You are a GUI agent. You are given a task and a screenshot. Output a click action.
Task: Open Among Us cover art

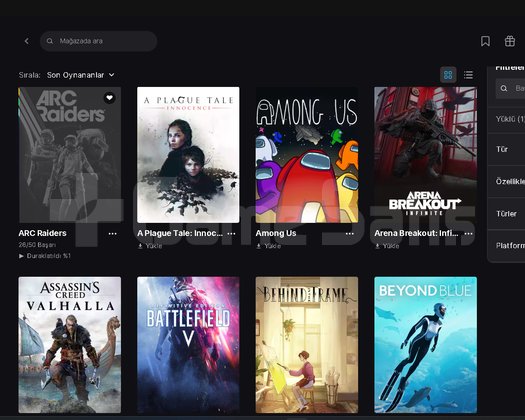pos(307,155)
